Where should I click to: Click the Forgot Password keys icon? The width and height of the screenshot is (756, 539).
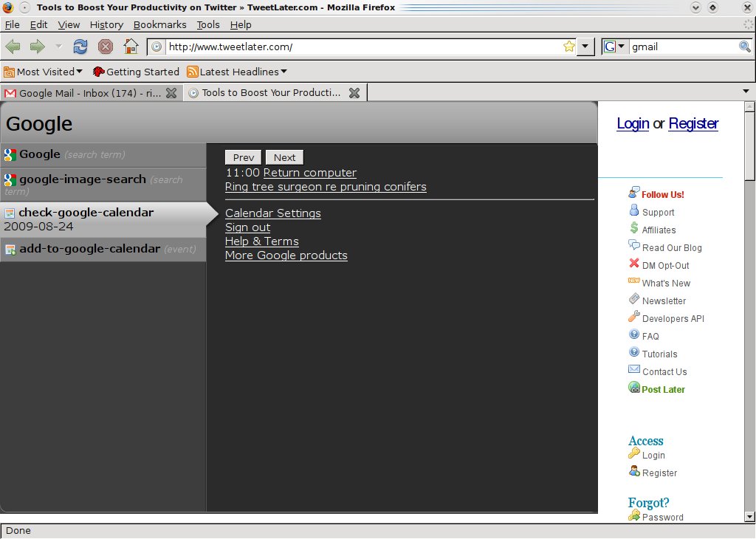pos(634,515)
